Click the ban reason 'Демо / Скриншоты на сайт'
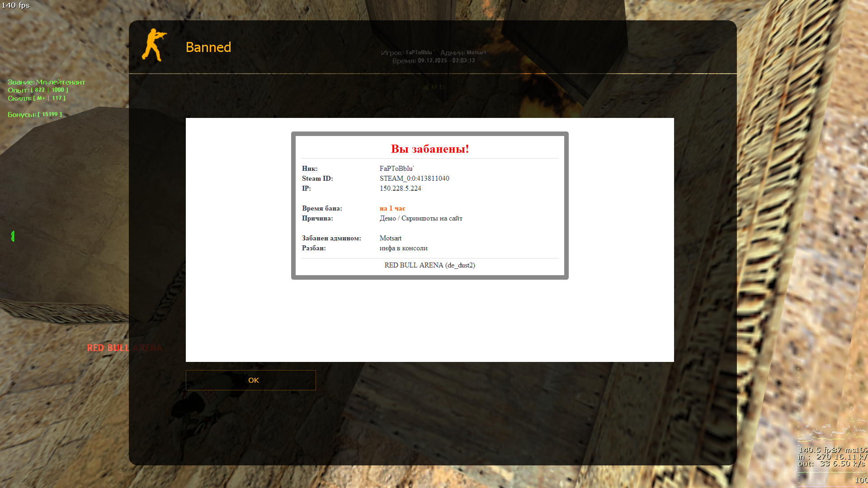This screenshot has width=868, height=488. 420,218
